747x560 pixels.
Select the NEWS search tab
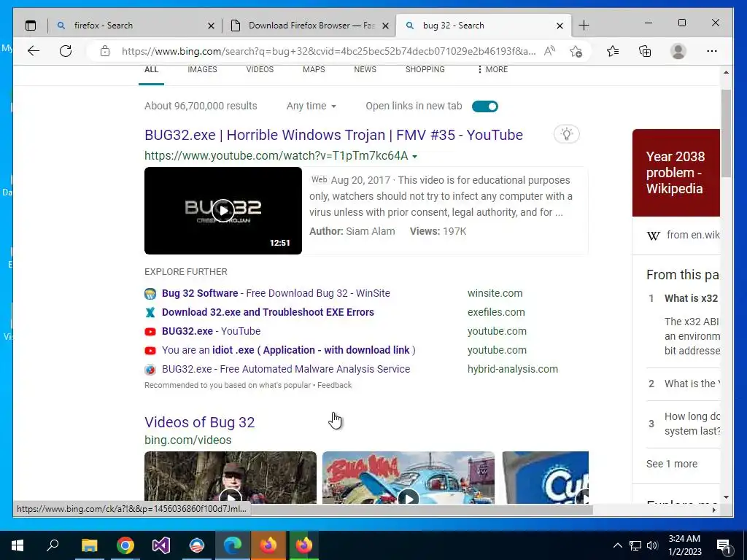coord(365,69)
